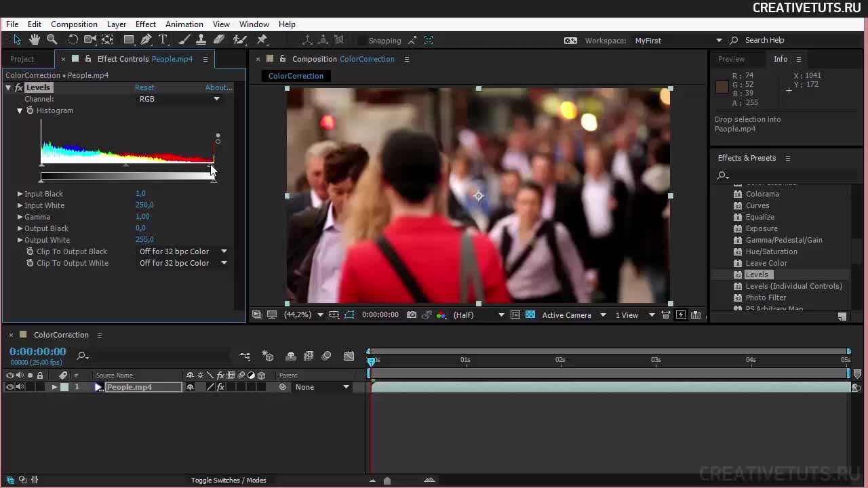Toggle hide shy layers in timeline
Image resolution: width=868 pixels, height=488 pixels.
point(291,356)
